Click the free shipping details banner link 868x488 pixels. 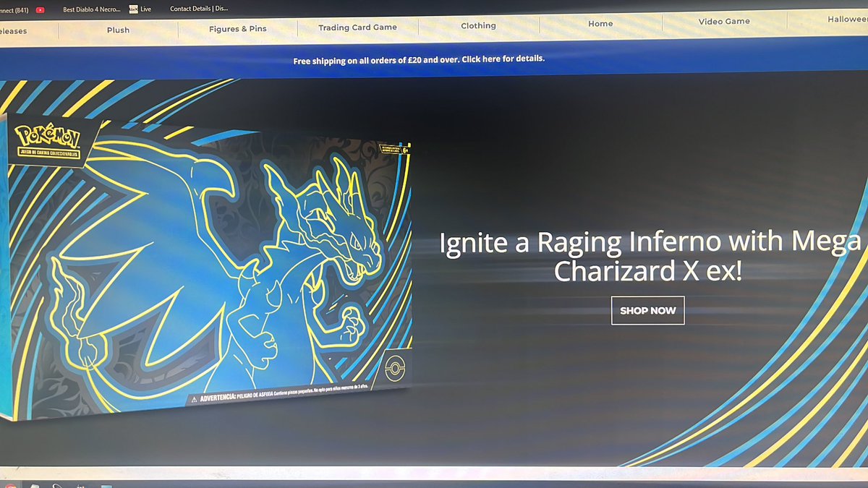pos(419,59)
